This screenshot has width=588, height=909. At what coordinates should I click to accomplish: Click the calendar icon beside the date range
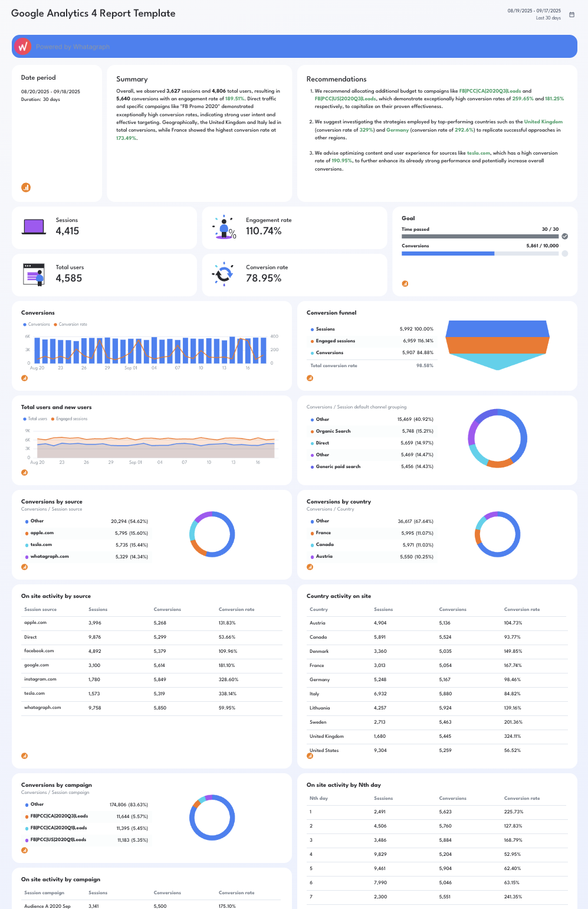(571, 15)
